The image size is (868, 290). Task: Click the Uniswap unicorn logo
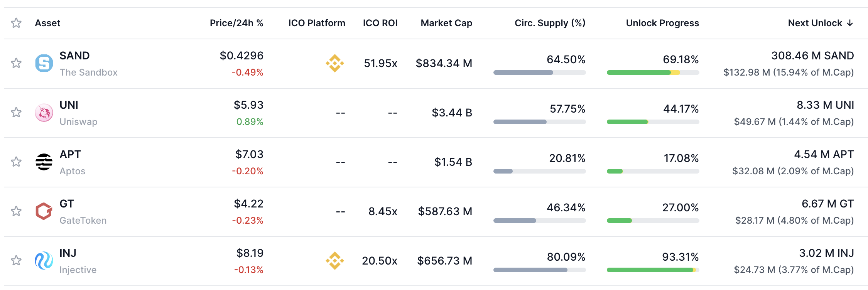tap(44, 113)
